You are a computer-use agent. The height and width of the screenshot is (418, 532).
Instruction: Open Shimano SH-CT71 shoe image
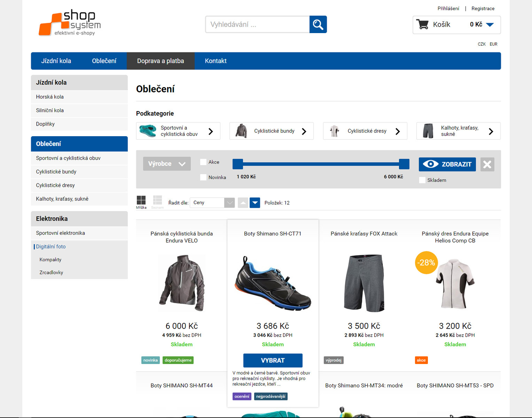273,283
